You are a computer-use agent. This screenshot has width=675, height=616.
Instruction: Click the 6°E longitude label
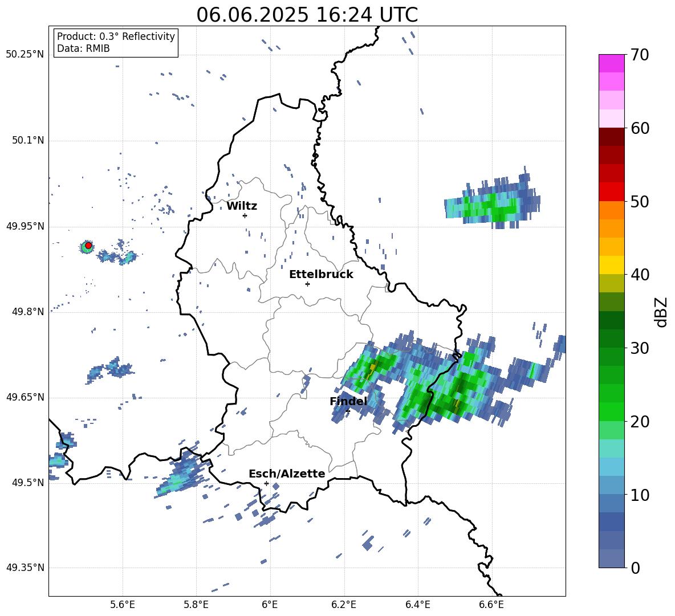(270, 605)
